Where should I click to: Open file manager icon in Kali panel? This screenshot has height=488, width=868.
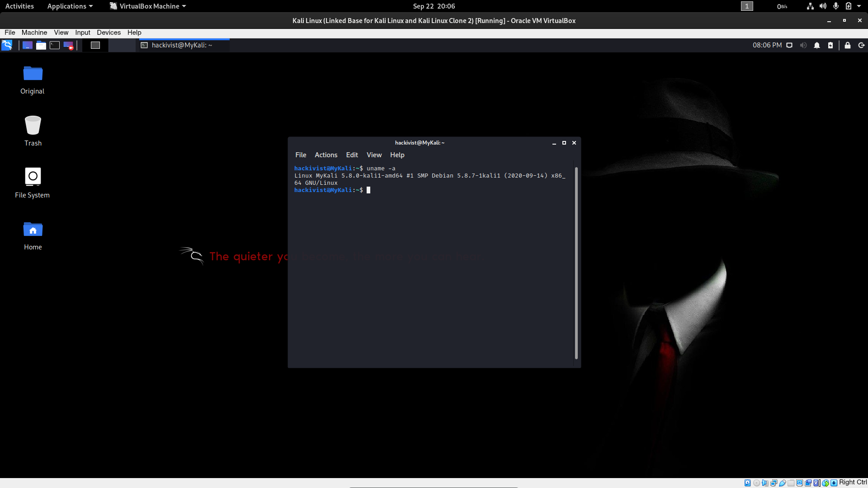41,45
